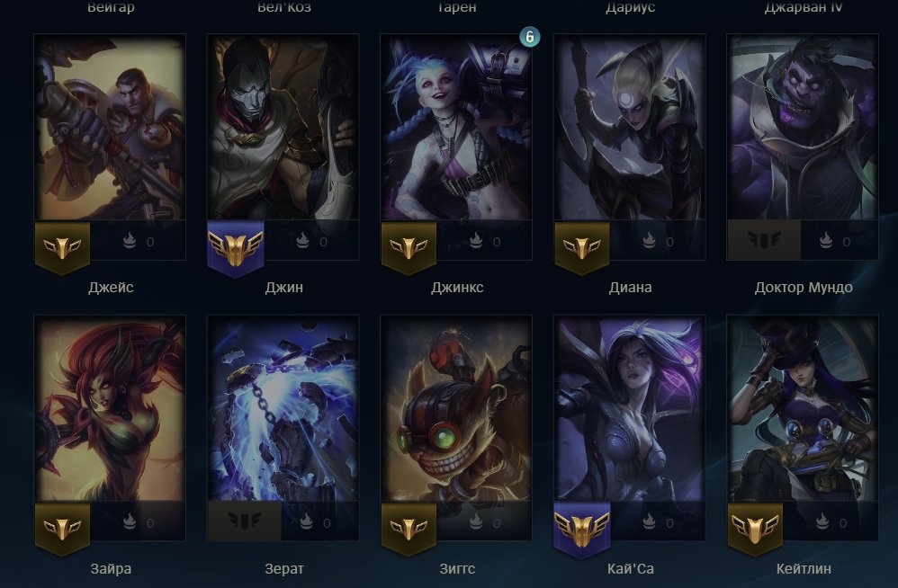Click the purple mastery emblem under Kai'Sa
The height and width of the screenshot is (588, 898).
click(582, 530)
